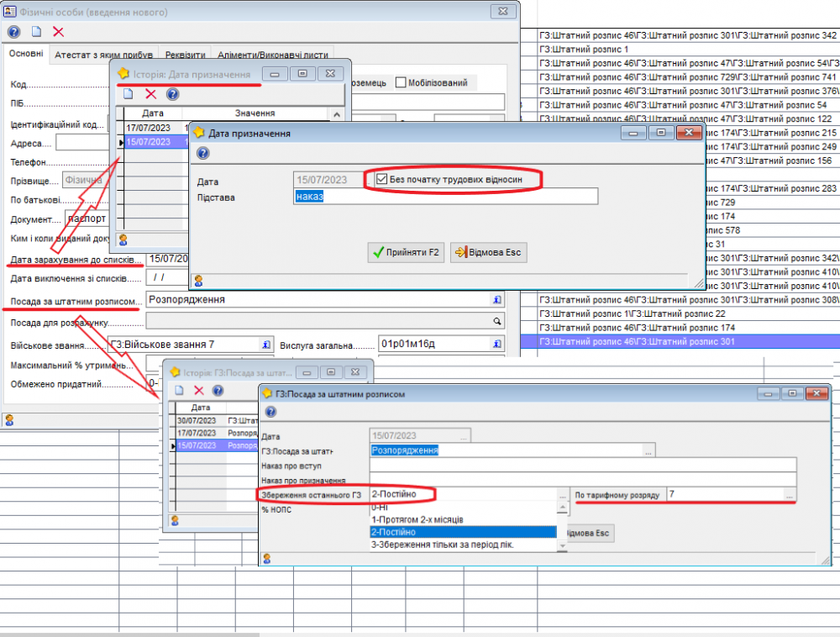Create new entry in Історія: Дата призначення
Image resolution: width=840 pixels, height=637 pixels.
click(x=129, y=94)
